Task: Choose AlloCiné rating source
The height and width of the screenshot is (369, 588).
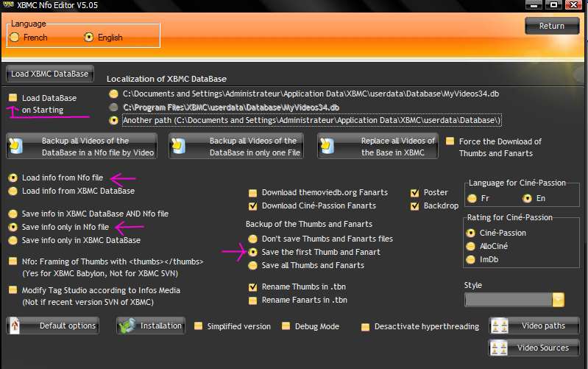Action: 471,246
